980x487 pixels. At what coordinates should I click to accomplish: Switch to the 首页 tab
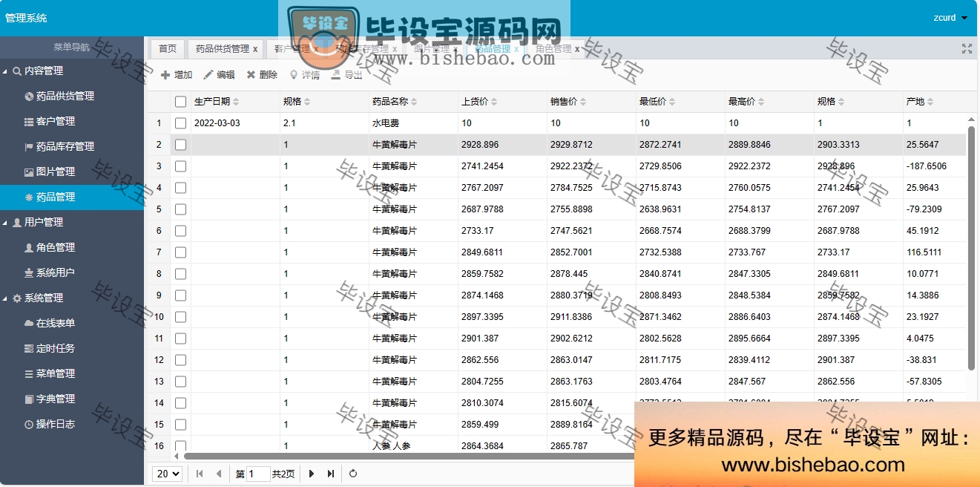tap(168, 49)
